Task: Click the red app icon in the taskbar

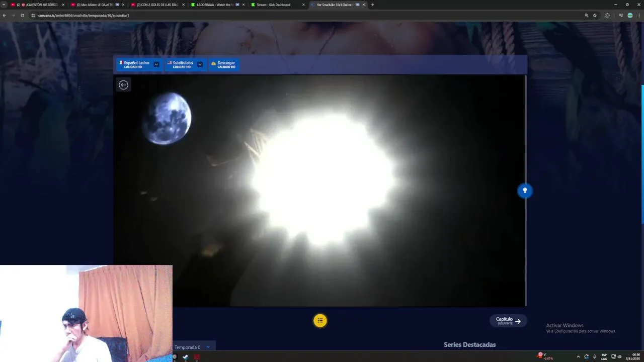Action: (197, 357)
